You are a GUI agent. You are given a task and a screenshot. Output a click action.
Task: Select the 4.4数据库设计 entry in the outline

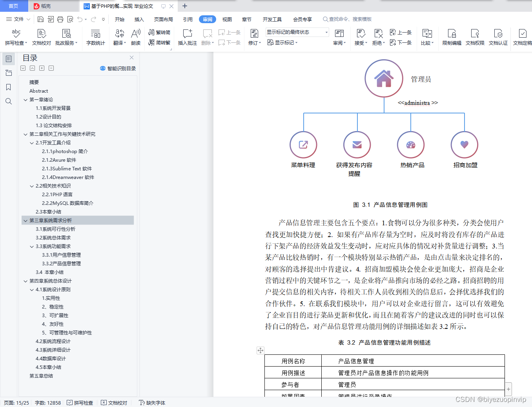[51, 358]
